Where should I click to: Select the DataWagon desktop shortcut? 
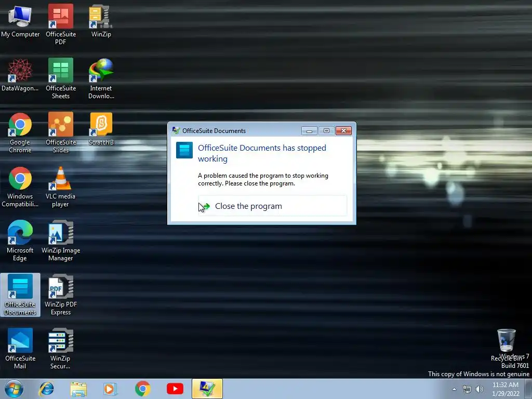click(x=20, y=75)
